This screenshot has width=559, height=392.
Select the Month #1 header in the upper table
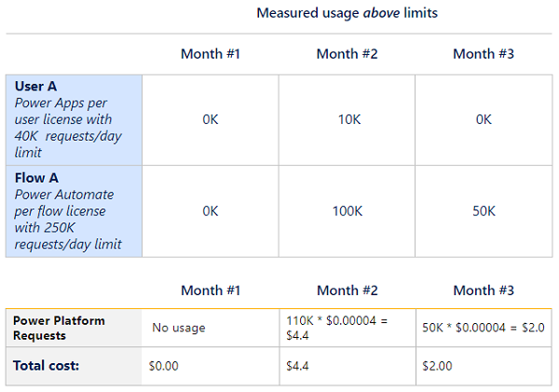[x=211, y=54]
